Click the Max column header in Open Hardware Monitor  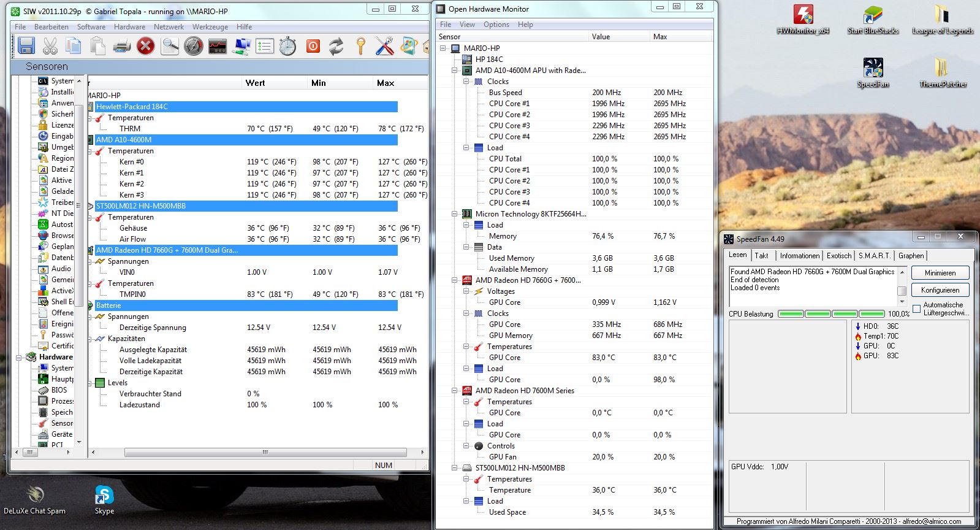coord(681,37)
